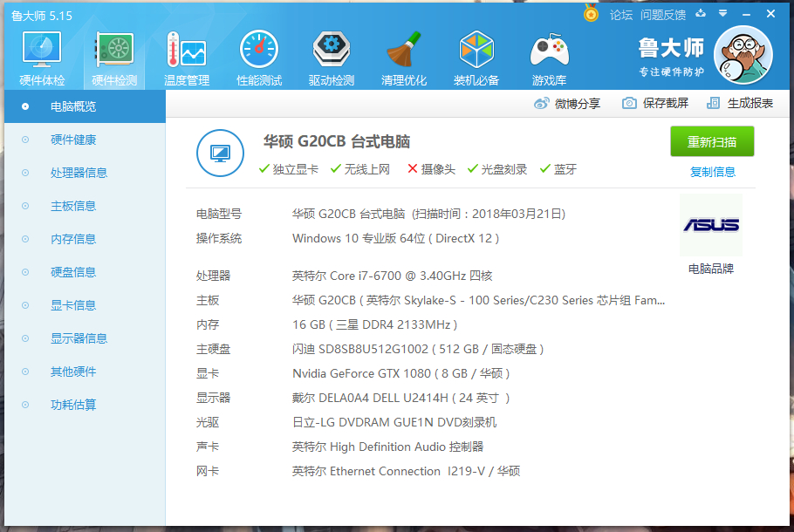Click the High Definition Audio sound card value
The width and height of the screenshot is (794, 532).
(388, 447)
